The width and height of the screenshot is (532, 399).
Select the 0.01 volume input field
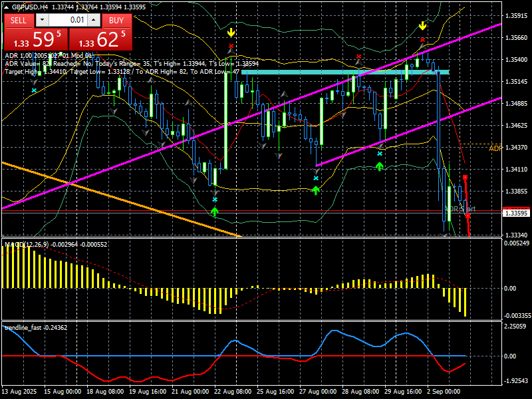[68, 20]
